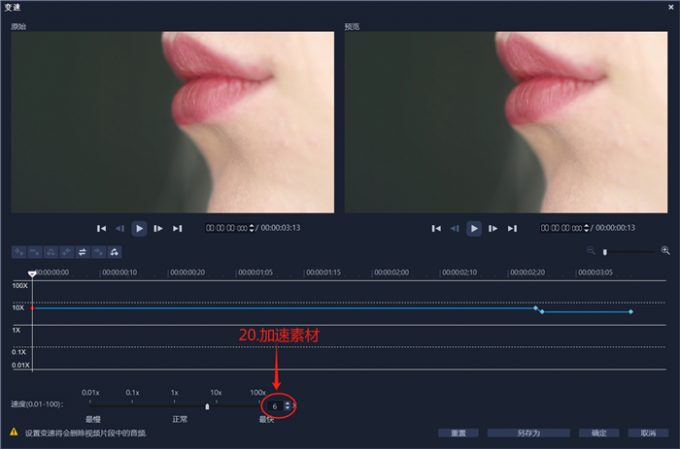Click the 预览 video preview frame
This screenshot has width=680, height=449.
point(506,122)
